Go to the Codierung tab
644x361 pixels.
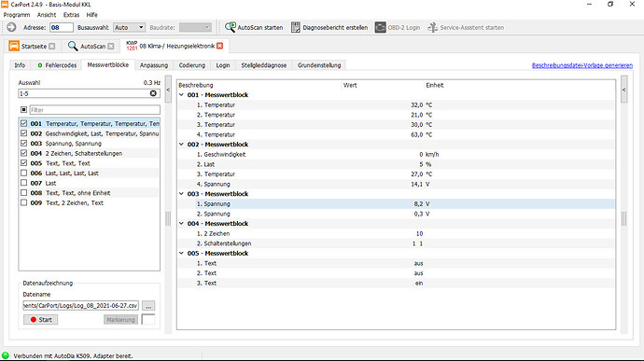click(x=192, y=65)
